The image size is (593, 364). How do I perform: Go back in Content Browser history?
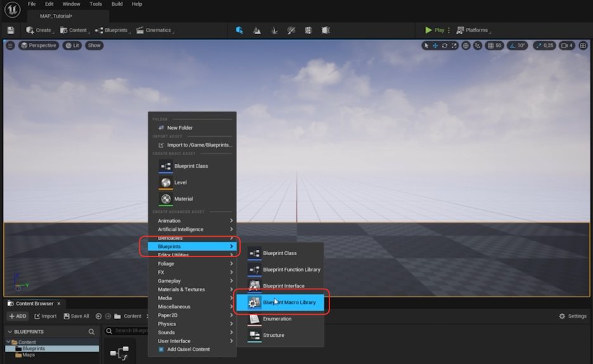99,316
